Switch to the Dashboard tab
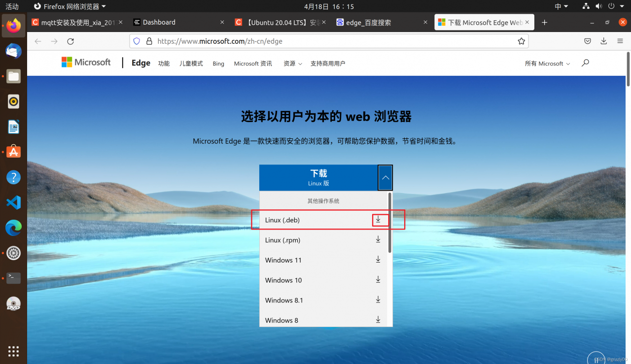The height and width of the screenshot is (364, 631). click(x=159, y=22)
